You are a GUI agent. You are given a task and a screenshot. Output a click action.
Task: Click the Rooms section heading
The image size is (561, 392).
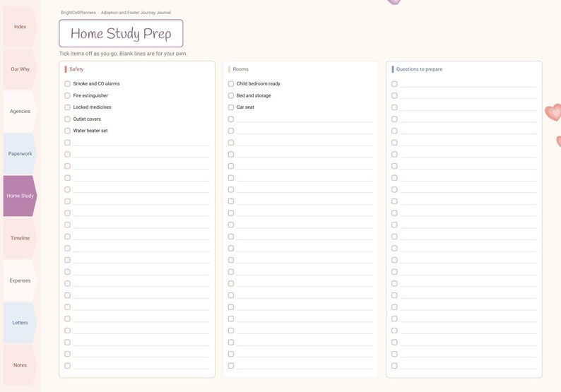(240, 69)
